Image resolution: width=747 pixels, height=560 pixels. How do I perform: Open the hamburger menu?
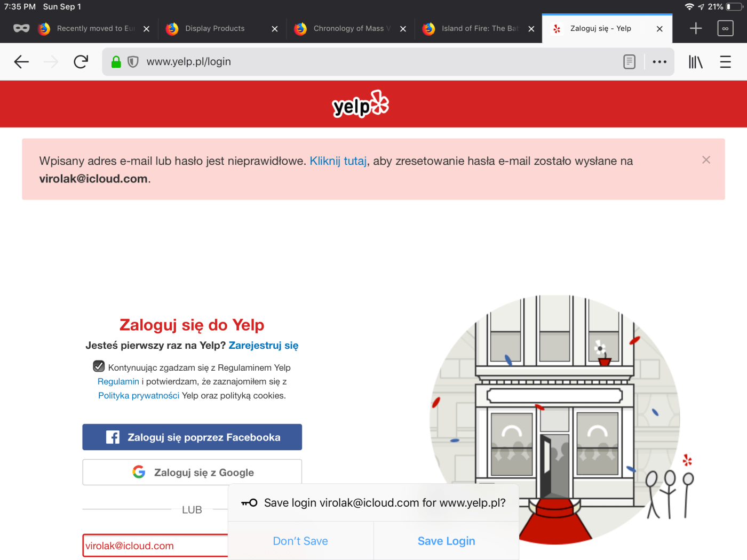coord(725,62)
